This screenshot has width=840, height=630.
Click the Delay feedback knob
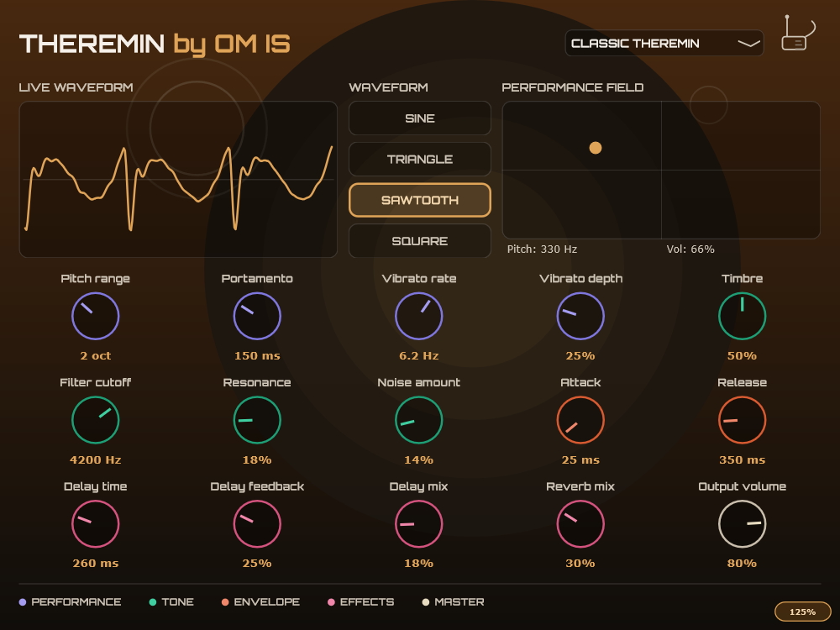pyautogui.click(x=257, y=524)
